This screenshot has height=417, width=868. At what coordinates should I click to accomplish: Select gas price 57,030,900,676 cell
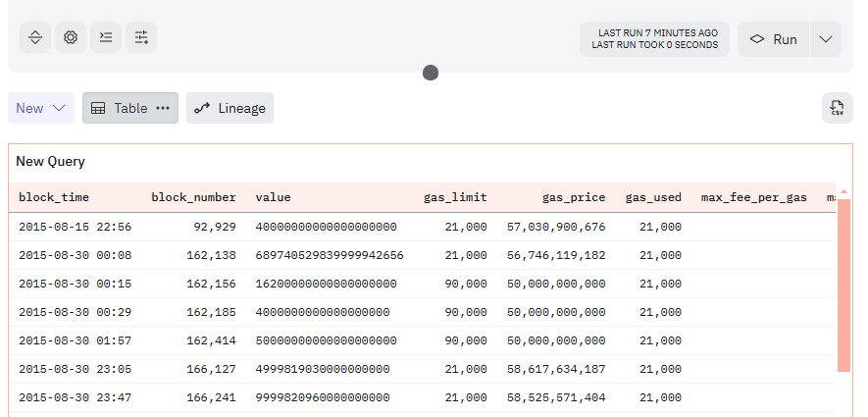point(556,227)
